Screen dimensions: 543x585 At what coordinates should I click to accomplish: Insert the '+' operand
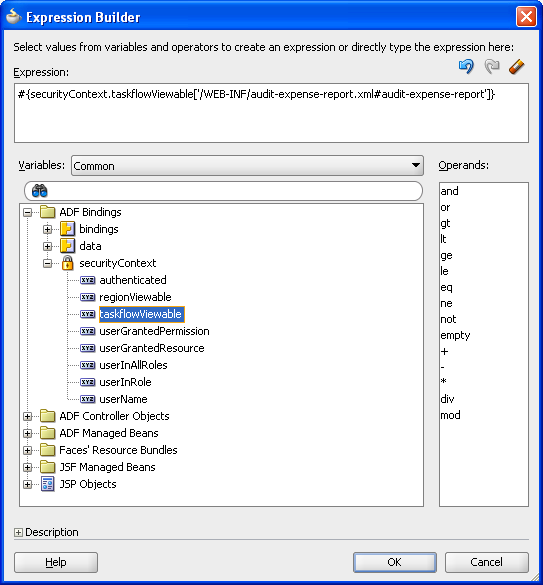[444, 351]
